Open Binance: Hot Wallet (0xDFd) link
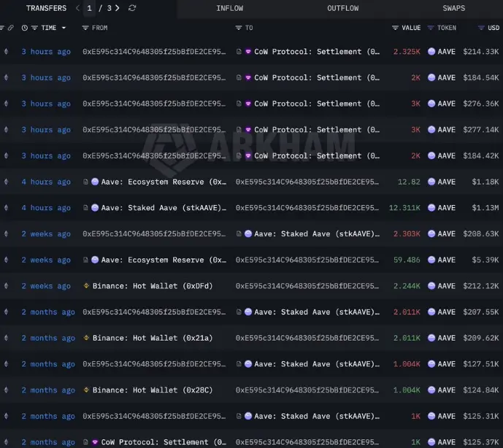This screenshot has height=448, width=503. coord(153,286)
